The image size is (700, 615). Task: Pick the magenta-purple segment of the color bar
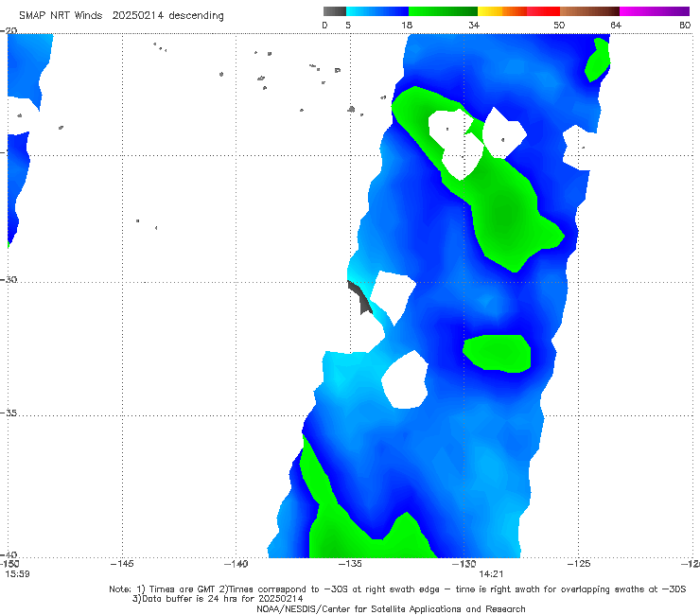tap(655, 11)
